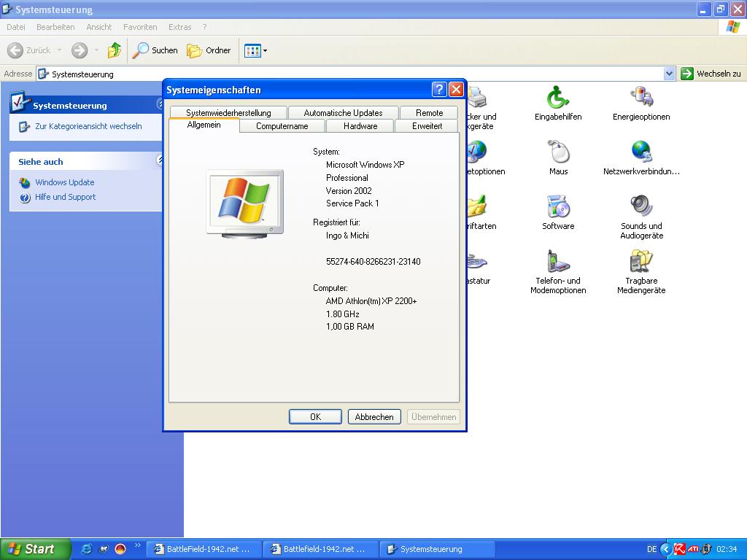Open Tragbare Mediengeräte icon
Viewport: 747px width, 560px height.
(x=641, y=271)
